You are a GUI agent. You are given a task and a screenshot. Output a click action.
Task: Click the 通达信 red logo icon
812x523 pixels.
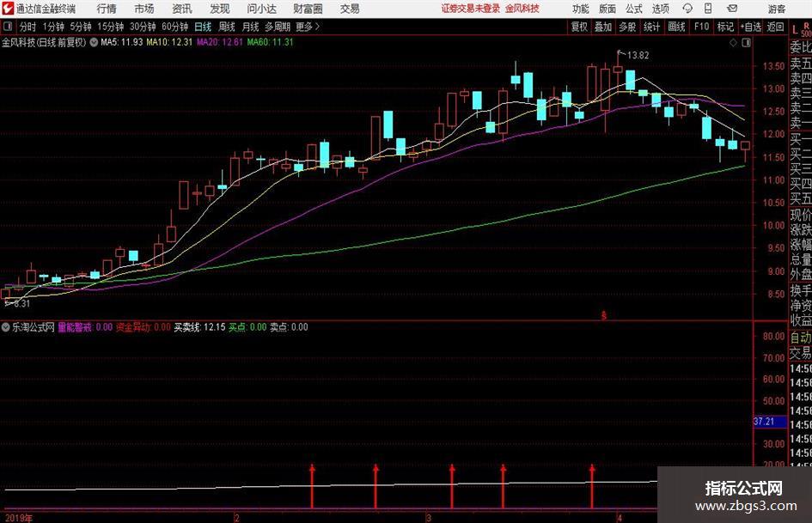coord(7,9)
